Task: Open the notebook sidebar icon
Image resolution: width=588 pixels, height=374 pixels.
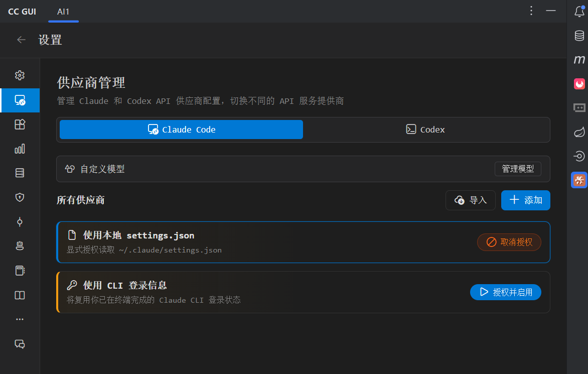Action: click(x=20, y=271)
